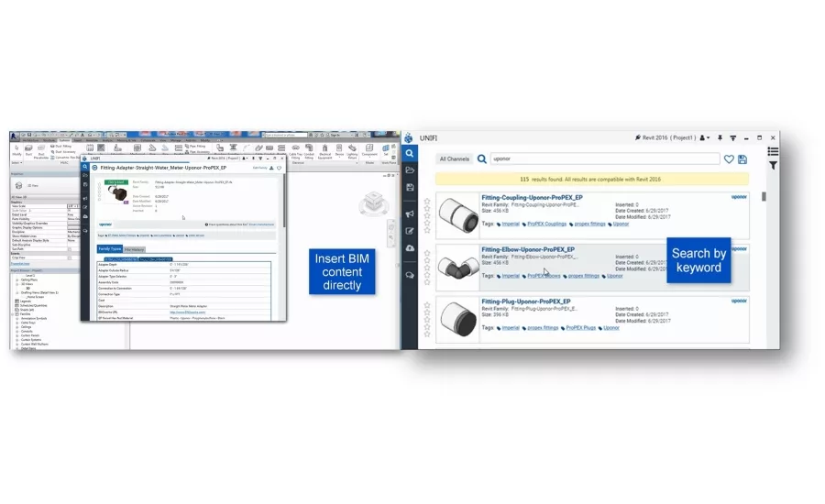Screen dimensions: 825x504
Task: Expand the Families node in Project Browser
Action: coord(13,314)
